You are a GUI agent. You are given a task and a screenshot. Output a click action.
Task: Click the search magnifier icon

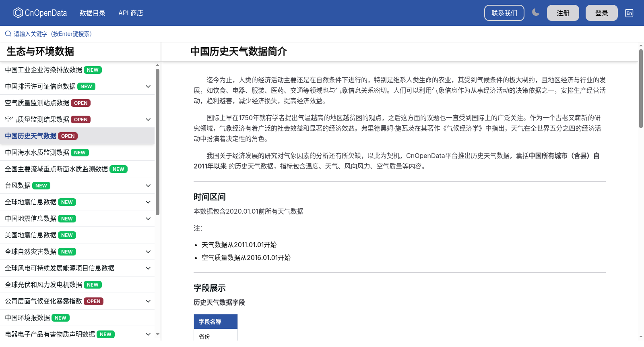point(8,34)
